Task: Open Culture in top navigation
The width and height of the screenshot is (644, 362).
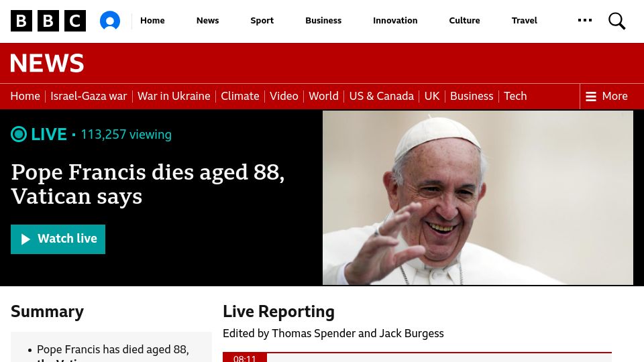Action: click(464, 21)
